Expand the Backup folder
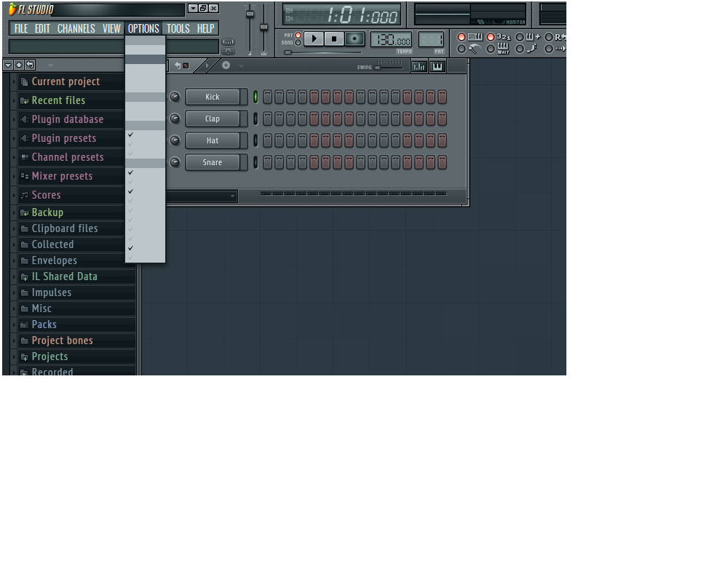The height and width of the screenshot is (582, 728). coord(15,213)
